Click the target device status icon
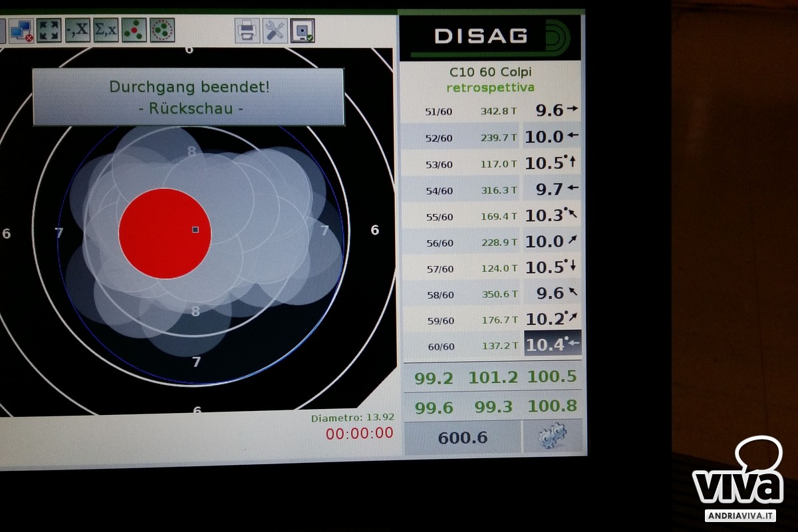This screenshot has width=798, height=532. [x=303, y=31]
